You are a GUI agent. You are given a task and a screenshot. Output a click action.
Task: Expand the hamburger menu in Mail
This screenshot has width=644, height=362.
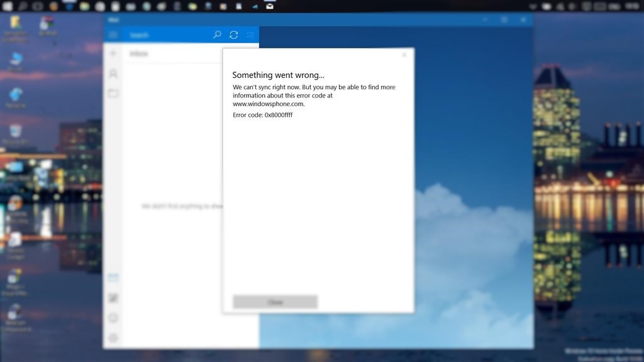[x=113, y=35]
